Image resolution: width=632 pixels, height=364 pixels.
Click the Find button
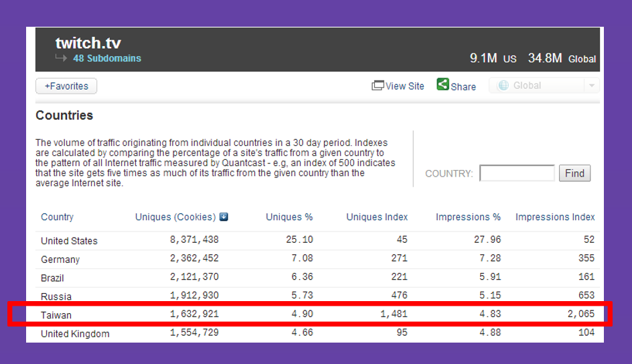[574, 173]
